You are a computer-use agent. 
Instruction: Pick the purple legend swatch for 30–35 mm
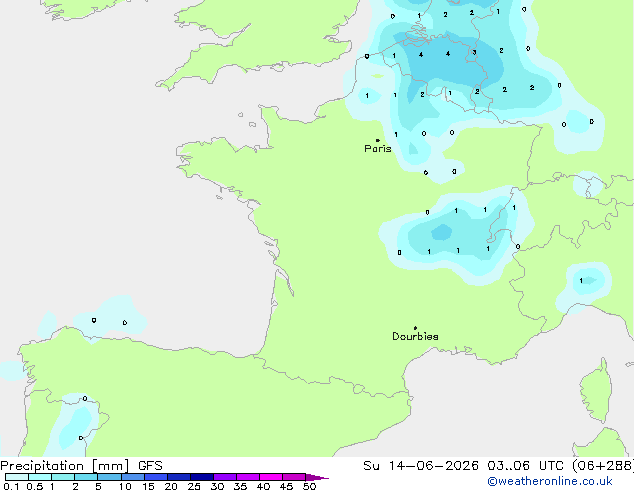point(225,477)
